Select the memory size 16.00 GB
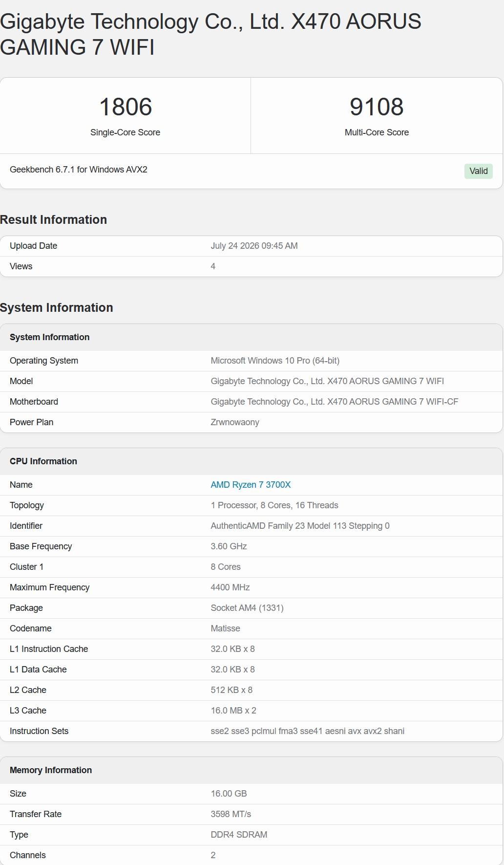 229,794
